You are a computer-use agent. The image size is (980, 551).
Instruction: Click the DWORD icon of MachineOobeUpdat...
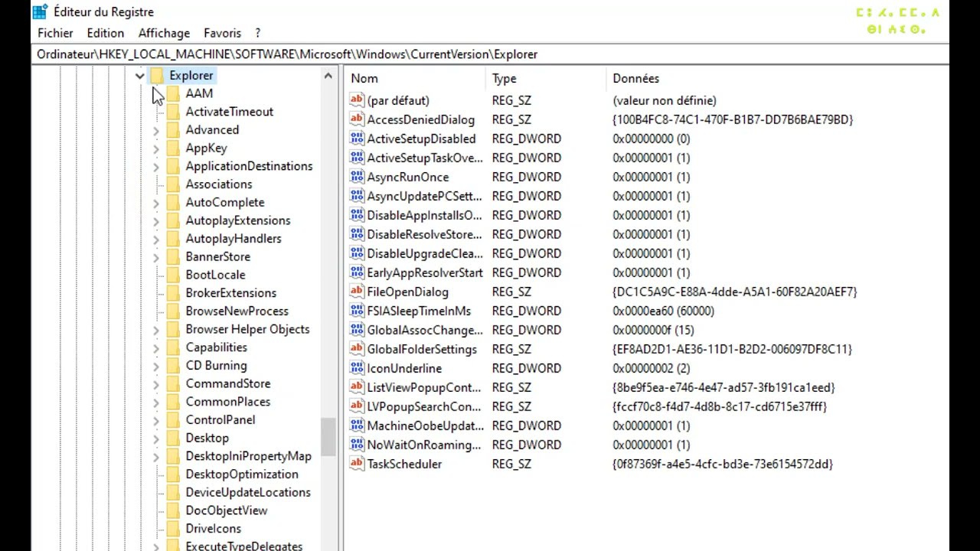357,425
